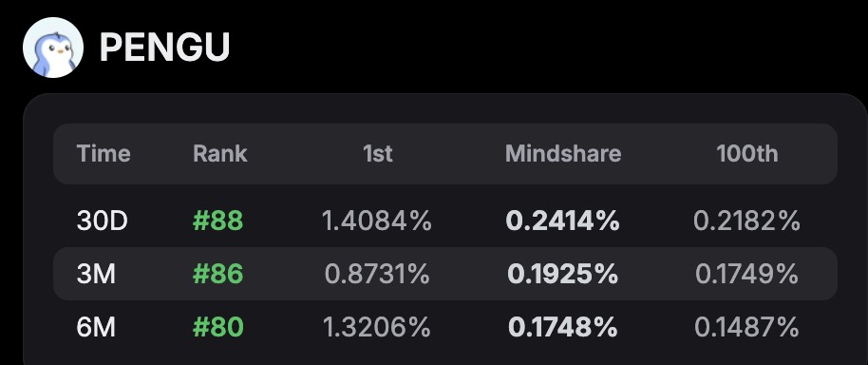Select the Mindshare column header
This screenshot has height=365, width=868.
(563, 153)
